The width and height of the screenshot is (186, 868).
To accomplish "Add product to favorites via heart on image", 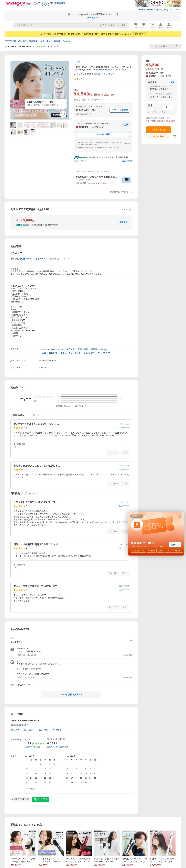I will tap(63, 114).
